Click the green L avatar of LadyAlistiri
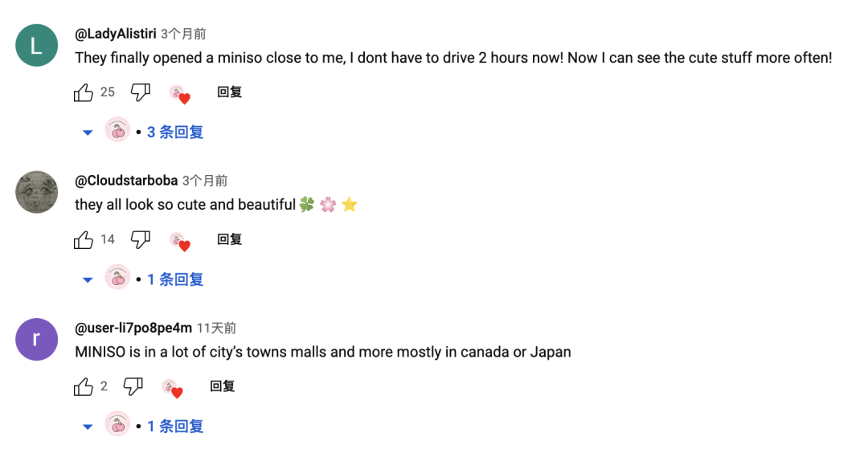 pos(37,45)
